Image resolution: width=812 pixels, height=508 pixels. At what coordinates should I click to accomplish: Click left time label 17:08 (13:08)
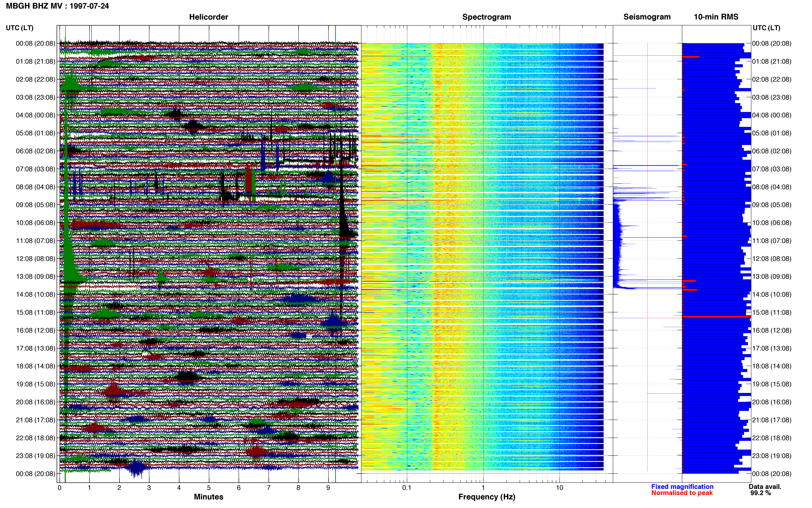tap(36, 348)
